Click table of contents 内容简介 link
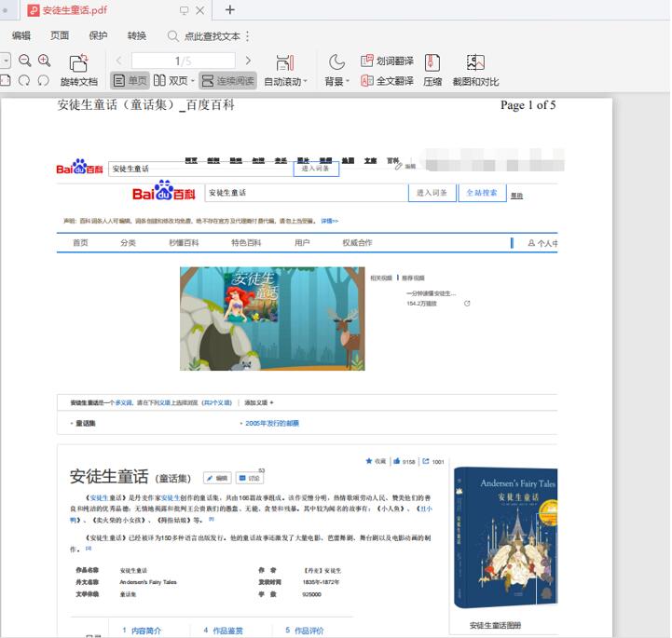Viewport: 672px width, 638px height. pyautogui.click(x=146, y=631)
